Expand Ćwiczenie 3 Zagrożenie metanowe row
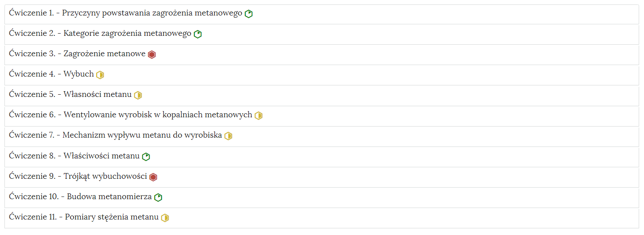This screenshot has height=235, width=644. [x=322, y=55]
